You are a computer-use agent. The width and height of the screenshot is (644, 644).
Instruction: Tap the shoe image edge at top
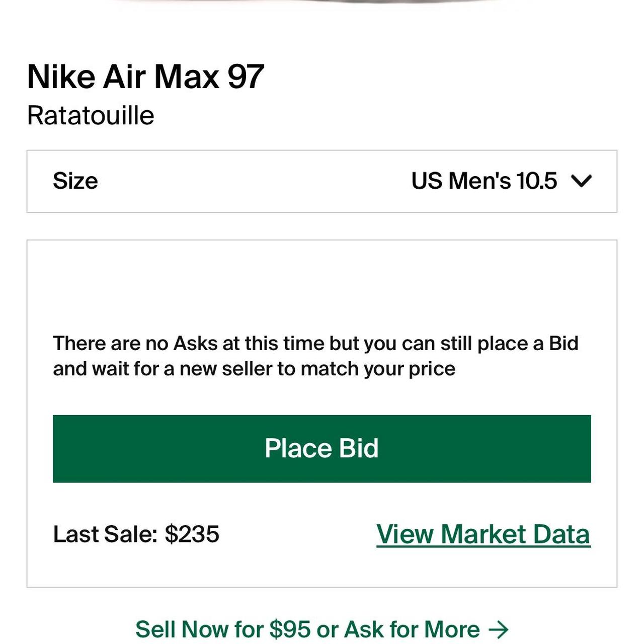point(322,2)
